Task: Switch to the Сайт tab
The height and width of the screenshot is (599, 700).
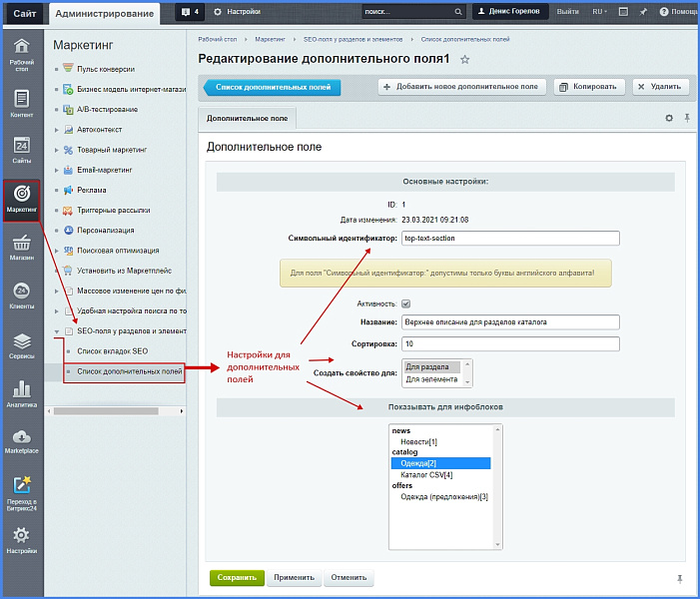Action: [25, 13]
